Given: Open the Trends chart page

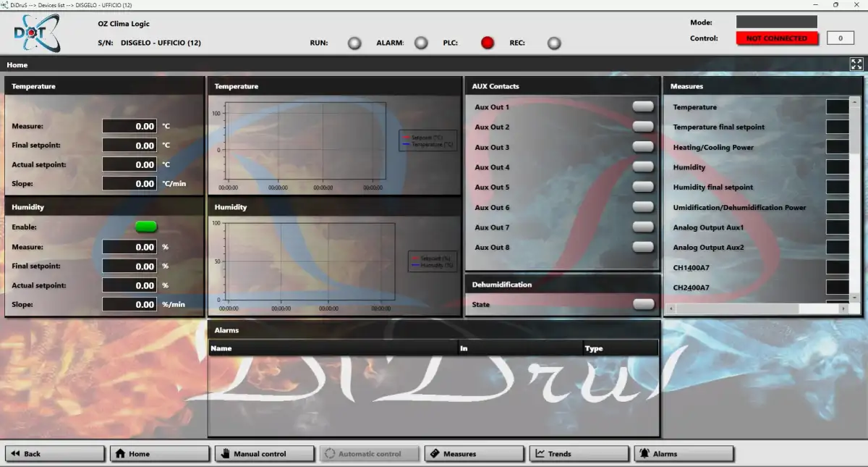Looking at the screenshot, I should click(x=579, y=454).
